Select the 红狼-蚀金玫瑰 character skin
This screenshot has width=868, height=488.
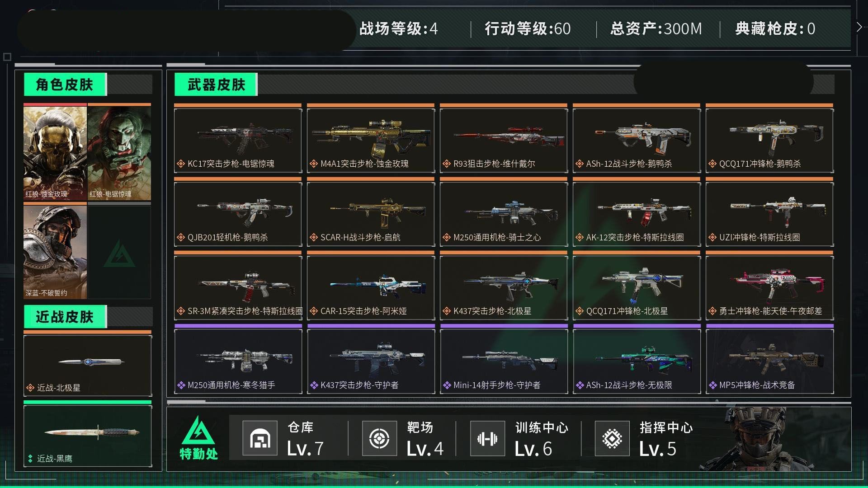coord(55,152)
